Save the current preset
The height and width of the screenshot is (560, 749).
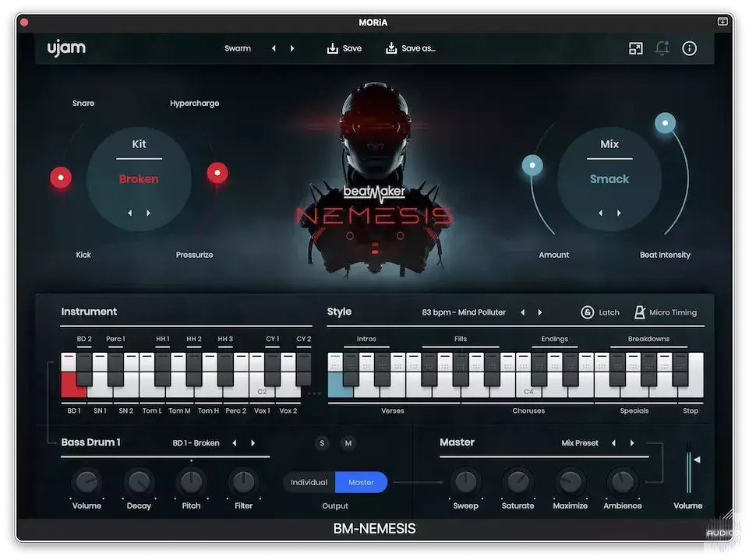click(344, 48)
